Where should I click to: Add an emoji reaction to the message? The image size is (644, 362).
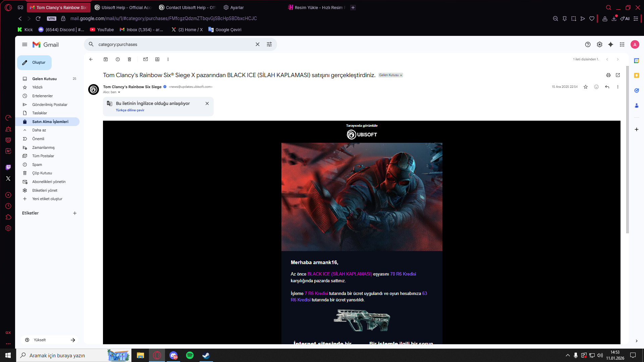596,87
